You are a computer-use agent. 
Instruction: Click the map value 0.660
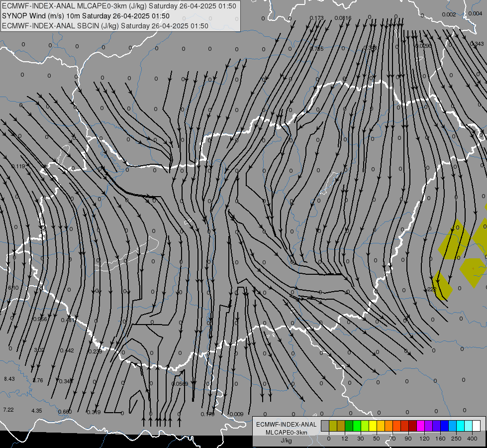pos(65,412)
